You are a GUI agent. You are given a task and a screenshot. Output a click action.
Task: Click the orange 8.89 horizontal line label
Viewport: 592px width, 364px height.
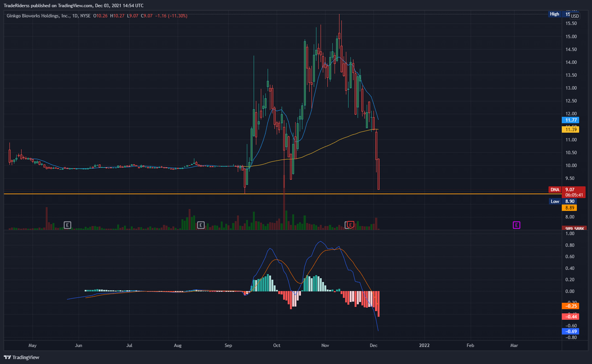coord(569,208)
